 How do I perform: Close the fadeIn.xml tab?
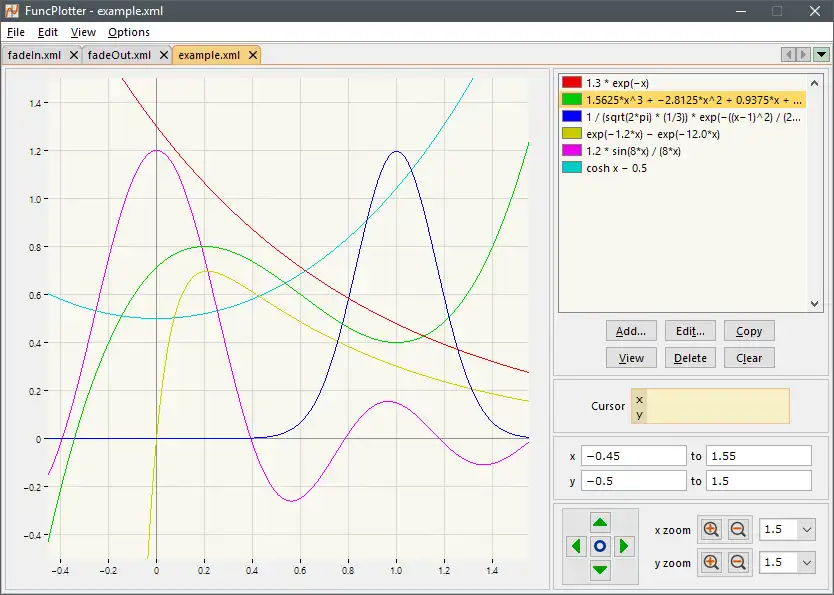[x=73, y=56]
